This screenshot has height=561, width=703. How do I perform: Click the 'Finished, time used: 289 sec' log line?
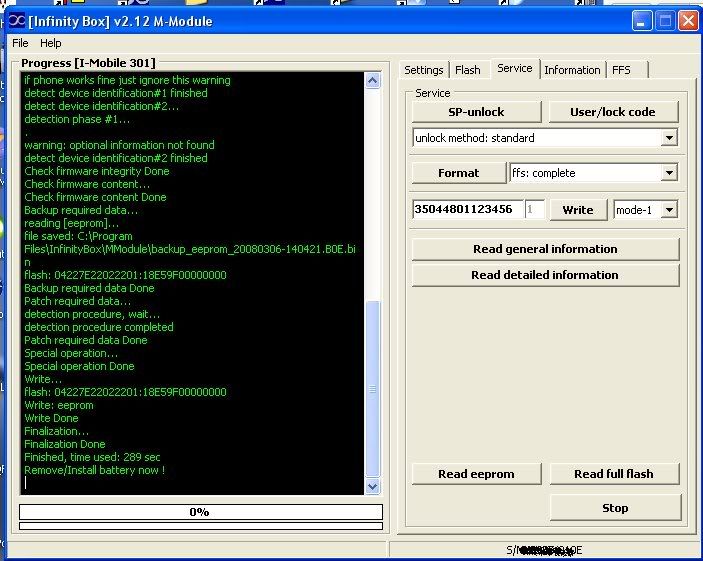(92, 457)
